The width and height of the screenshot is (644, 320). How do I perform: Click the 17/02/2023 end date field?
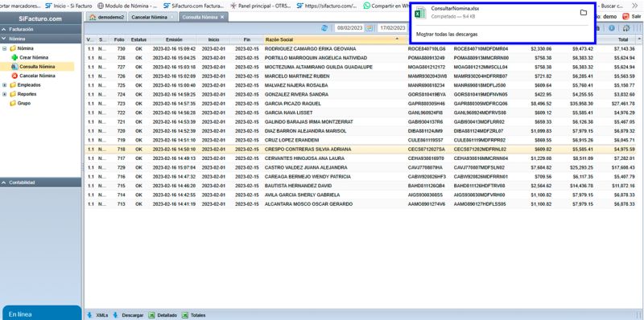[392, 28]
